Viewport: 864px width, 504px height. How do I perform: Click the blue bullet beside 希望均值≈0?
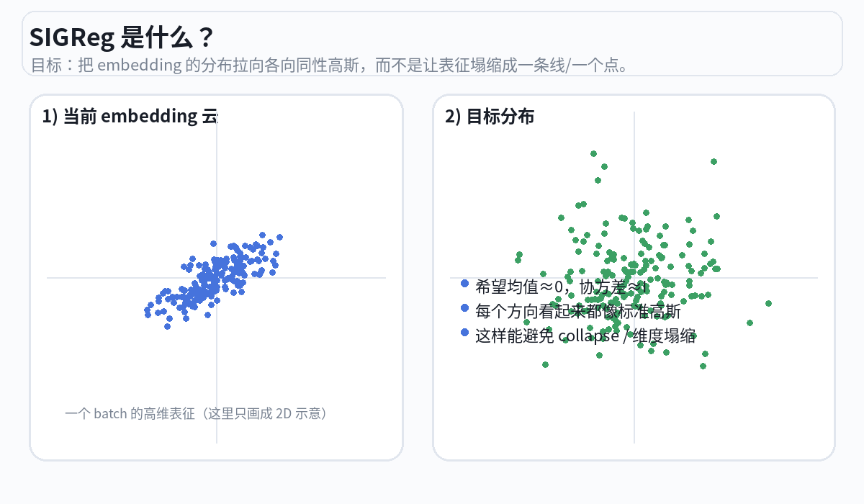click(x=464, y=284)
